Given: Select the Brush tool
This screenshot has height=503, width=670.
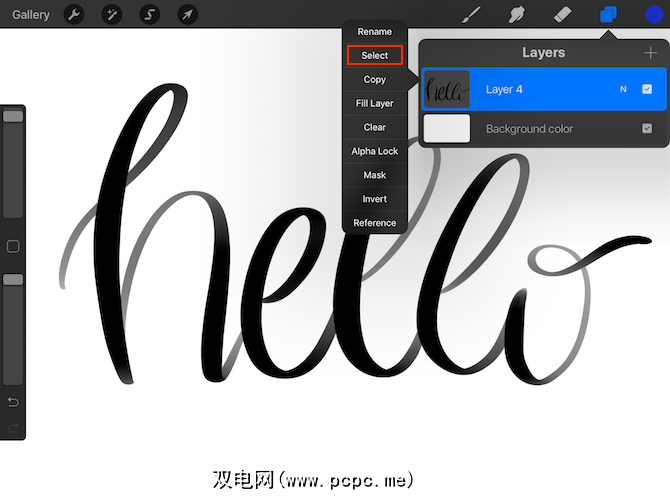Looking at the screenshot, I should coord(472,15).
